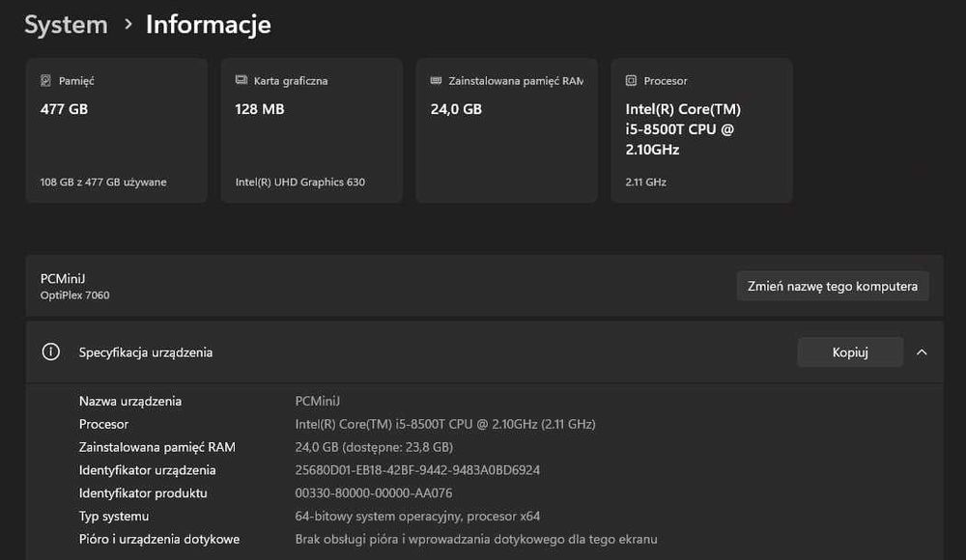Click the OptiPlex 7060 model label
The image size is (966, 560).
[75, 295]
